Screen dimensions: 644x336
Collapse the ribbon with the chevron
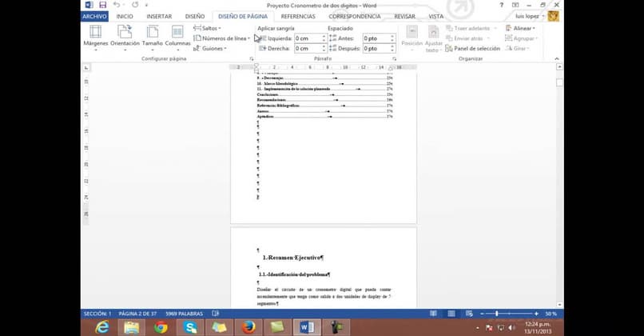[x=557, y=59]
